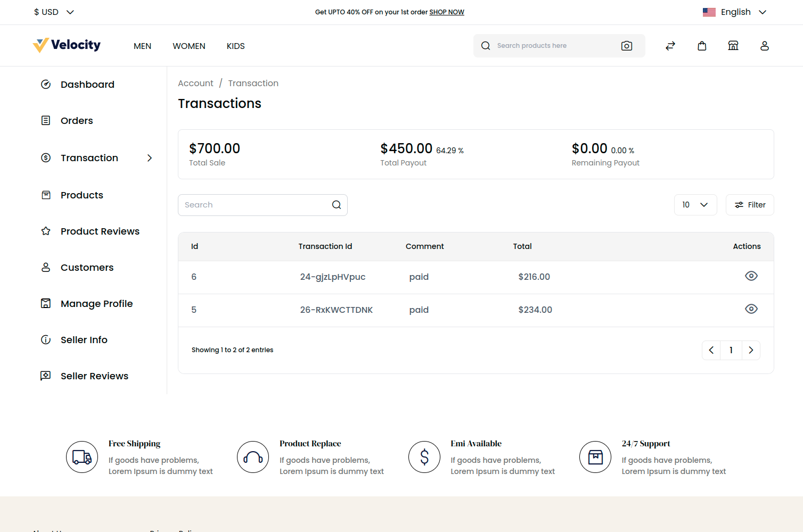
Task: Open Customers in the sidebar
Action: pyautogui.click(x=87, y=268)
